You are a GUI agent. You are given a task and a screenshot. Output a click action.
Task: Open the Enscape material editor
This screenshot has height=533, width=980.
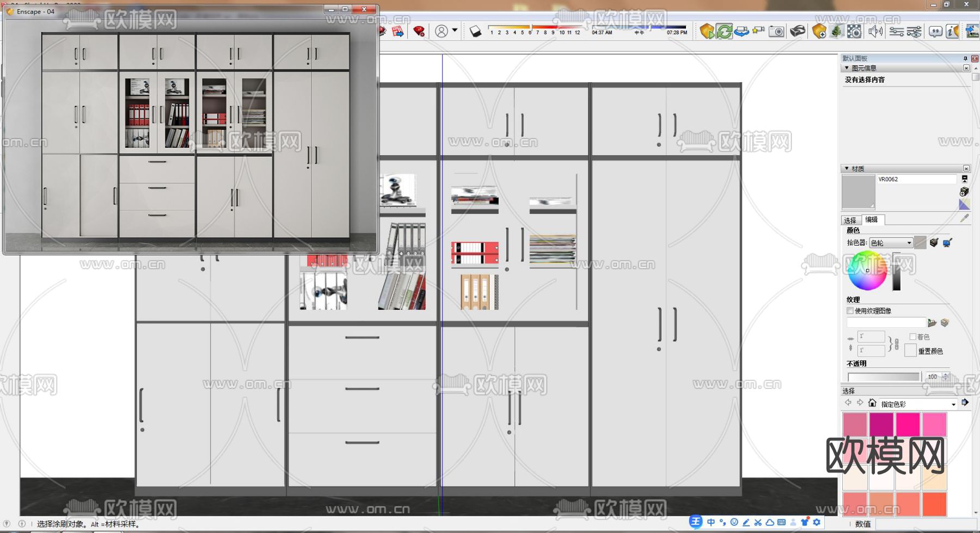pyautogui.click(x=854, y=32)
